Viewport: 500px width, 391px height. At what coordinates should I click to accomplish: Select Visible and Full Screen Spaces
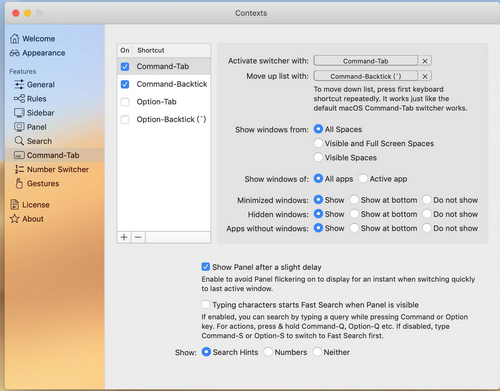click(318, 143)
